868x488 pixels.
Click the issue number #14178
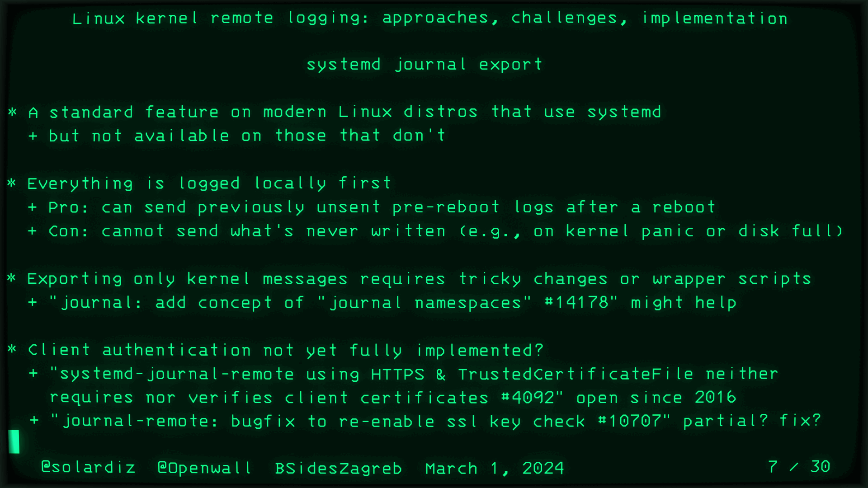coord(576,302)
